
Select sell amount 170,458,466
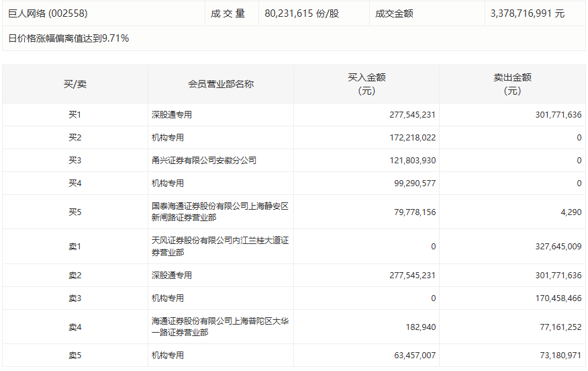(x=558, y=298)
